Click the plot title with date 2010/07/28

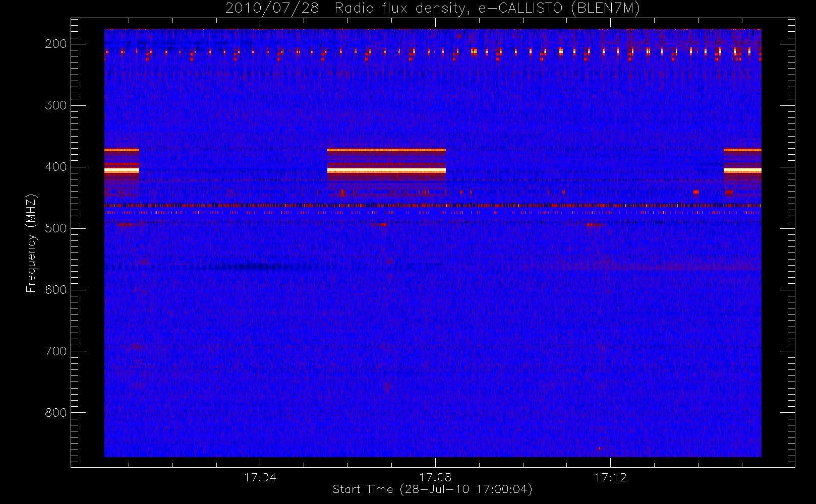click(x=433, y=8)
